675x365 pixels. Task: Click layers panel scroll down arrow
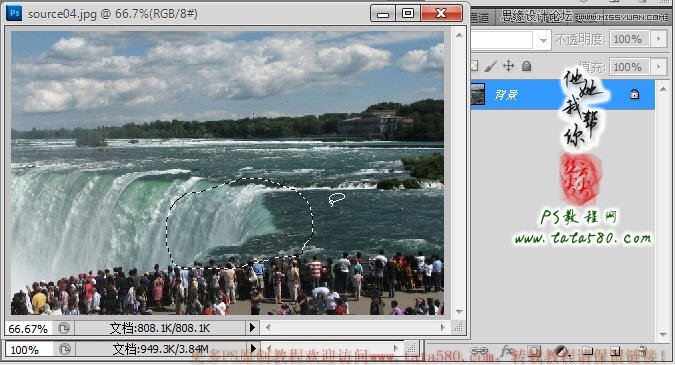663,334
